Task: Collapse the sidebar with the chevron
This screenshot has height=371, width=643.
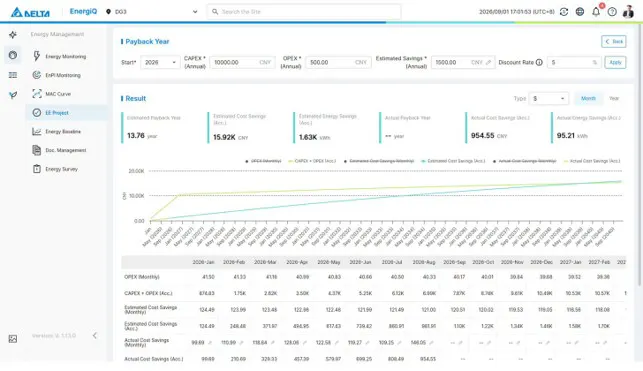Action: point(95,336)
